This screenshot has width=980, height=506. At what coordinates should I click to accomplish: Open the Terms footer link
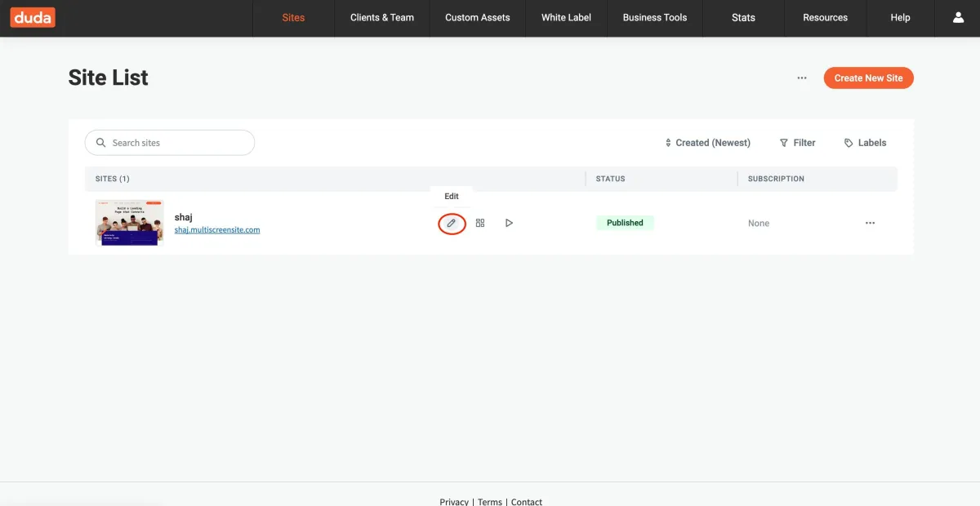coord(490,501)
